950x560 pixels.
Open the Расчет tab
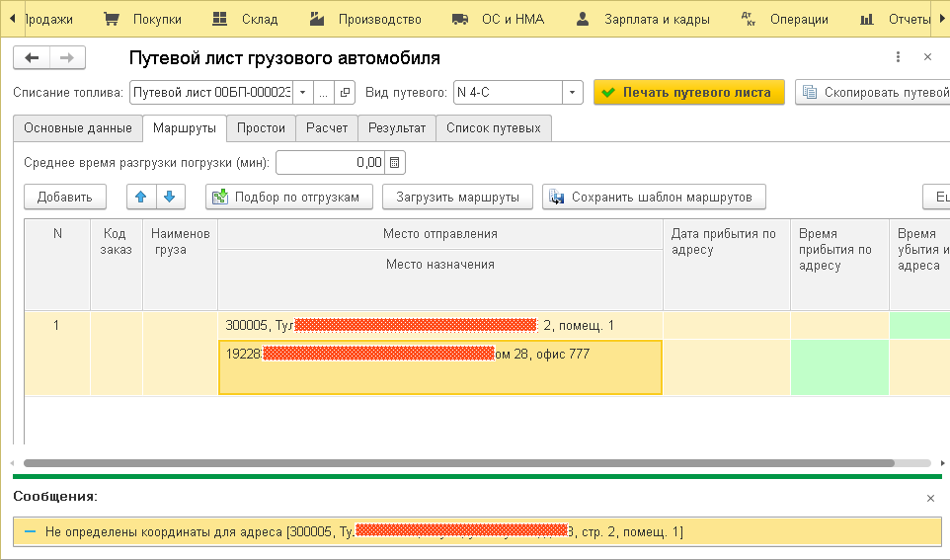click(326, 128)
